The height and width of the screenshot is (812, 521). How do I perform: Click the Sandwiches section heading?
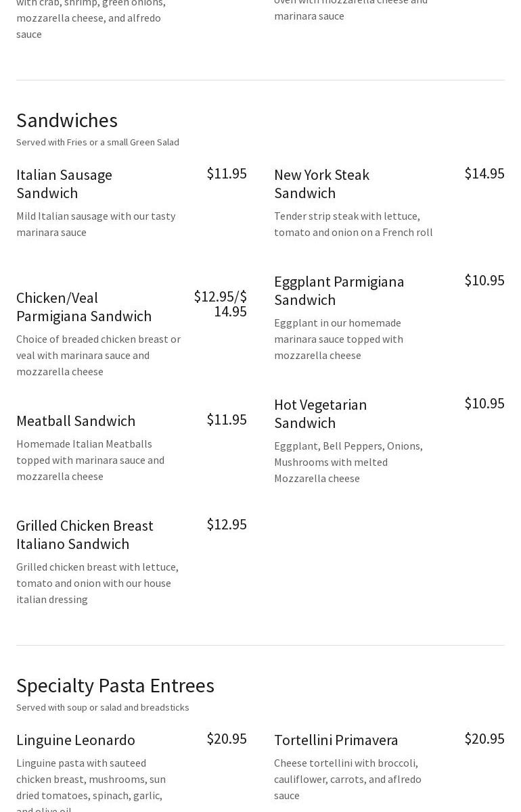click(x=67, y=120)
